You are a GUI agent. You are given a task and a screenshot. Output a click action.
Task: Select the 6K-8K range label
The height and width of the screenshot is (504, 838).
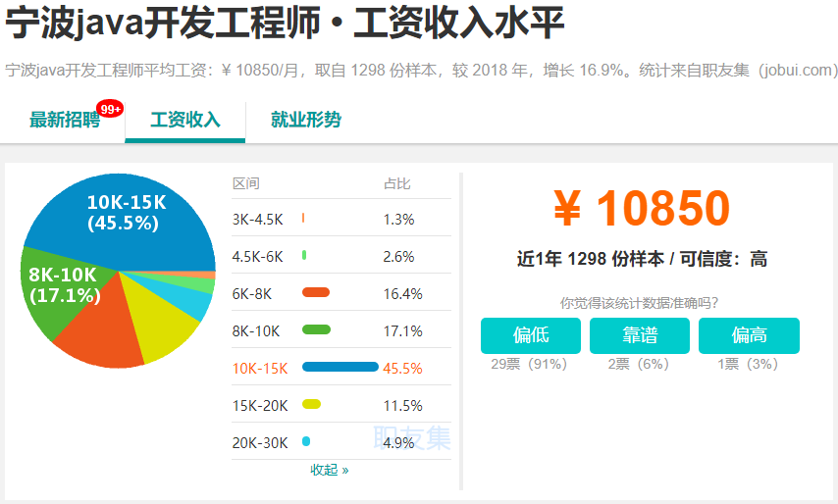click(252, 294)
